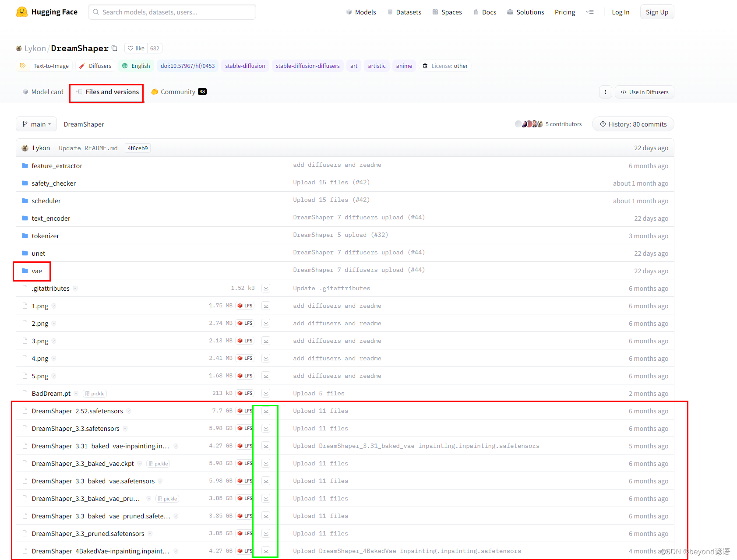Download DreamShaper_4BakedVae-inpainting file
This screenshot has width=737, height=560.
coord(266,551)
